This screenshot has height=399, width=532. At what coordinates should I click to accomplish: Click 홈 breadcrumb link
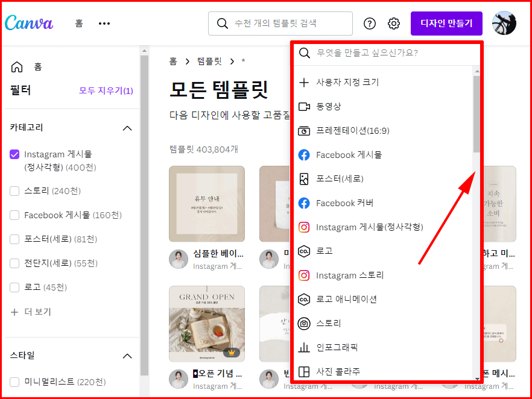click(173, 61)
